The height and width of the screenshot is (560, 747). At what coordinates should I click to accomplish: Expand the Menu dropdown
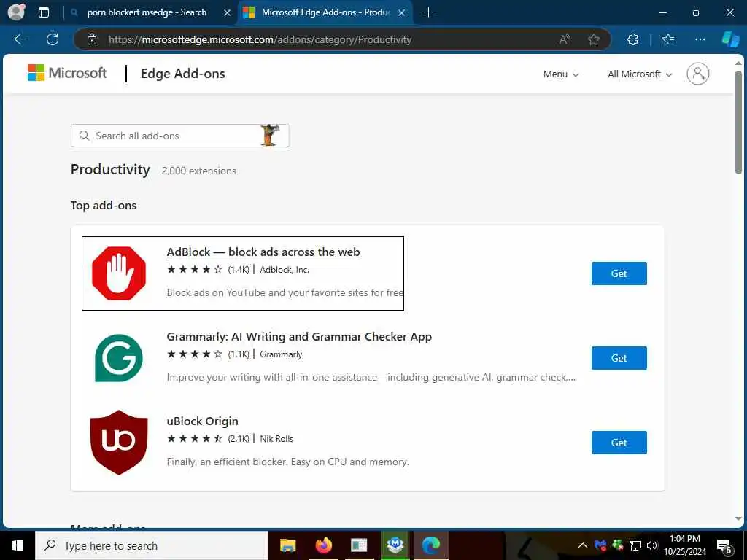[x=561, y=74]
